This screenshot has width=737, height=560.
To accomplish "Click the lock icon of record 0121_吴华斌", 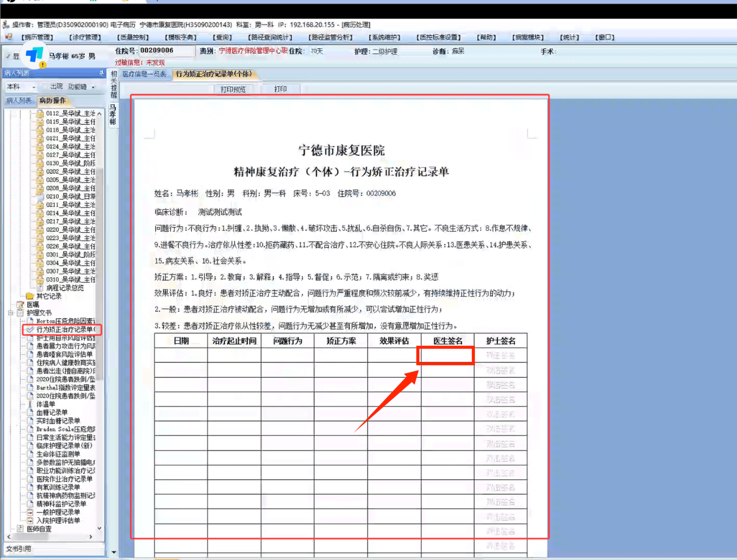I will tap(40, 138).
